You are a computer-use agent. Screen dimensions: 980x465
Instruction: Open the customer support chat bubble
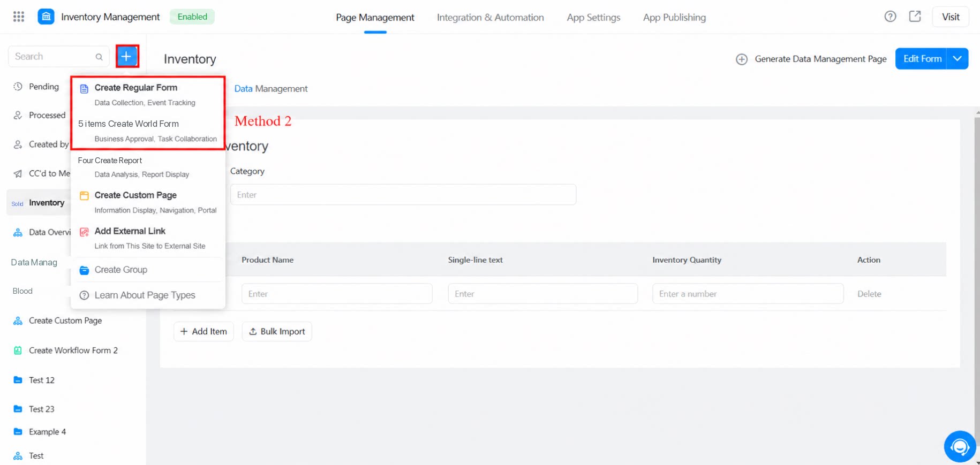tap(960, 446)
